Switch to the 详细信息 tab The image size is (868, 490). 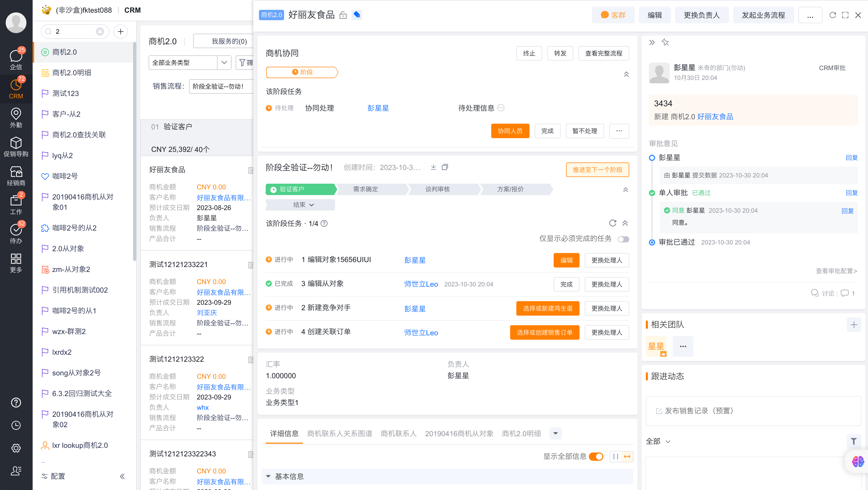tap(284, 433)
